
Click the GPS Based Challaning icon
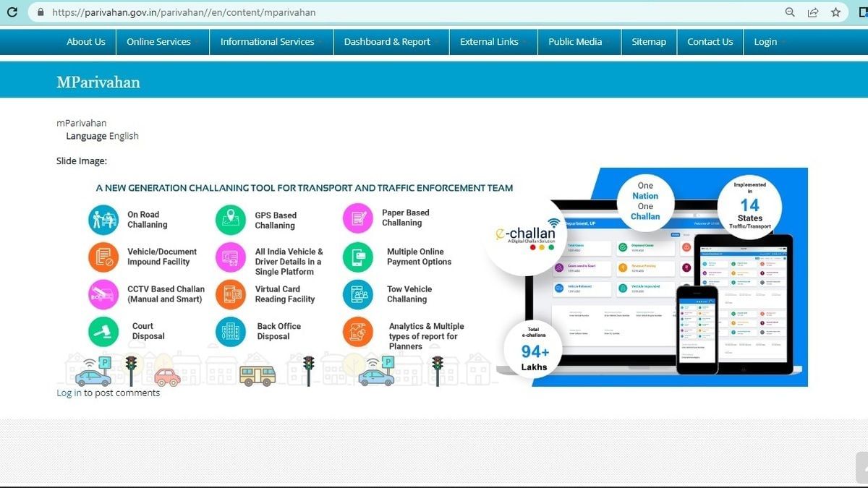[230, 218]
